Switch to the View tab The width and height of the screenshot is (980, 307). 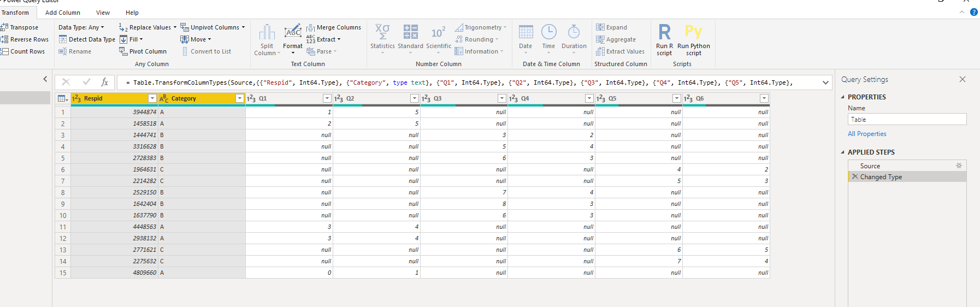coord(103,13)
